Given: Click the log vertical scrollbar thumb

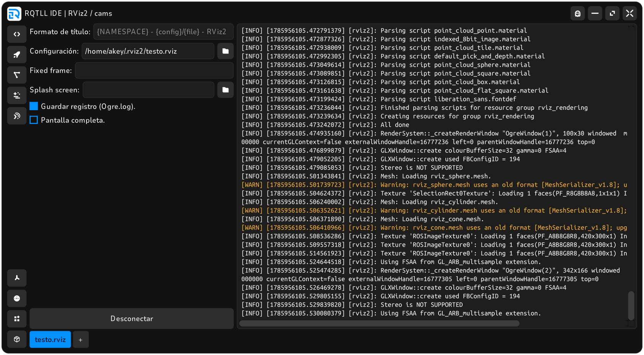Looking at the screenshot, I should click(631, 306).
